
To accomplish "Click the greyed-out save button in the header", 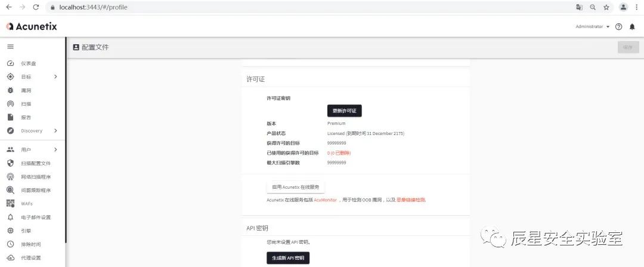I will tap(628, 47).
